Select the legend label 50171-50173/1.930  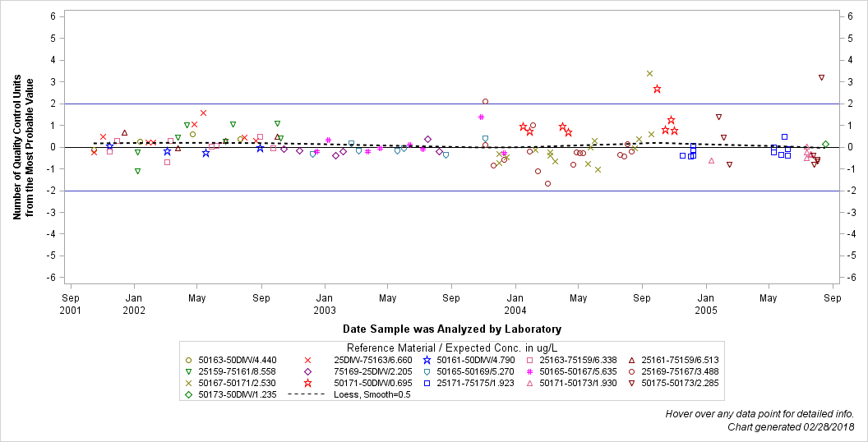pos(578,384)
